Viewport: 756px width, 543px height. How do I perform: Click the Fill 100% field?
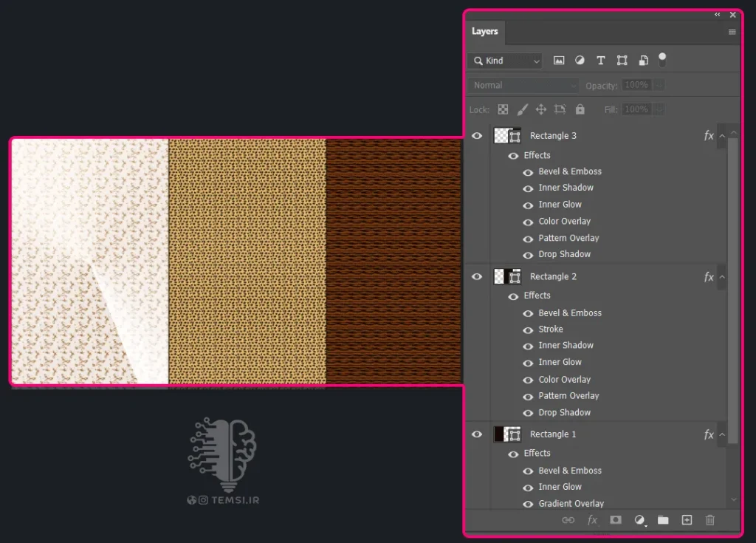636,109
